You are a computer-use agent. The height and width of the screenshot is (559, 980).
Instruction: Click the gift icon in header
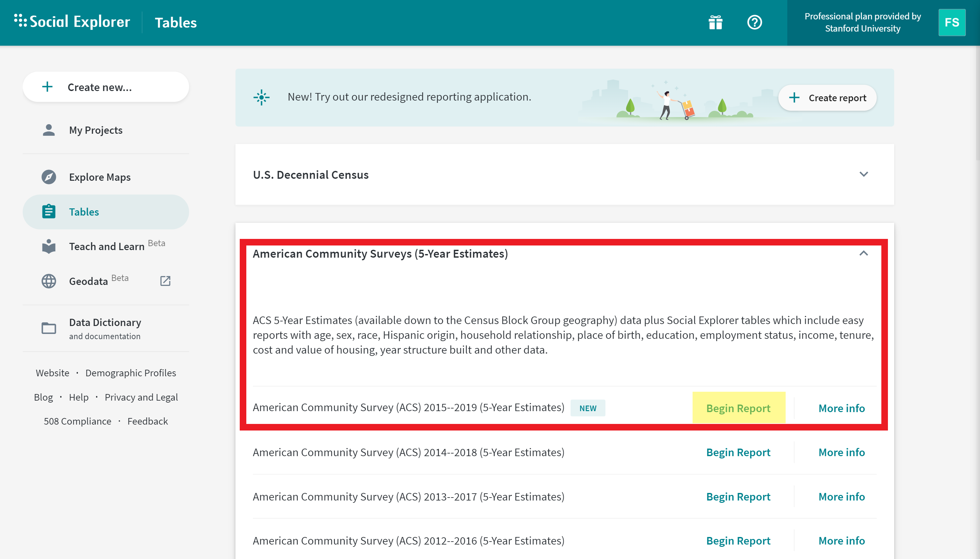[x=715, y=22]
